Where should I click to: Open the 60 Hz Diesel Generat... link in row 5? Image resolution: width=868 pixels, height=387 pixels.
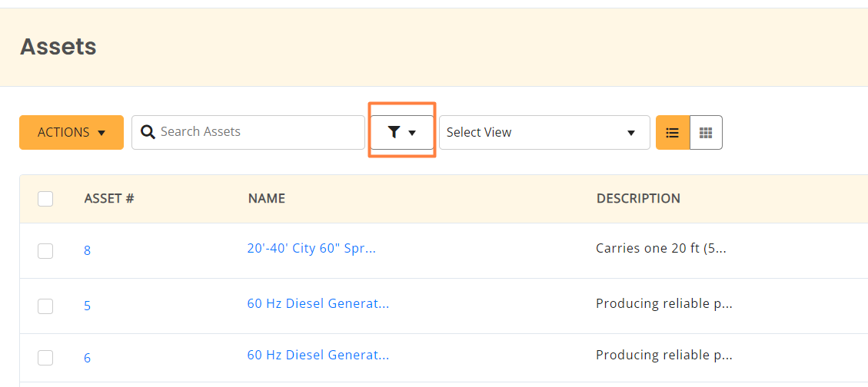pyautogui.click(x=318, y=303)
